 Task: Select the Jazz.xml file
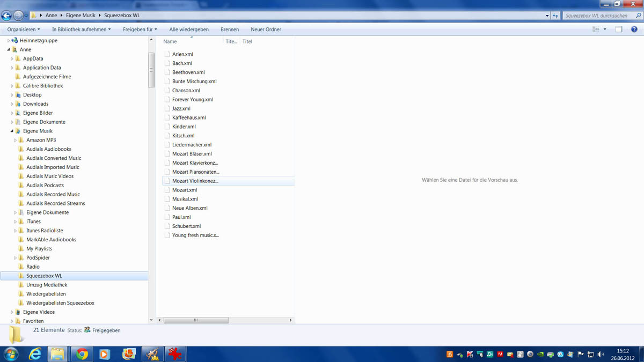(181, 108)
